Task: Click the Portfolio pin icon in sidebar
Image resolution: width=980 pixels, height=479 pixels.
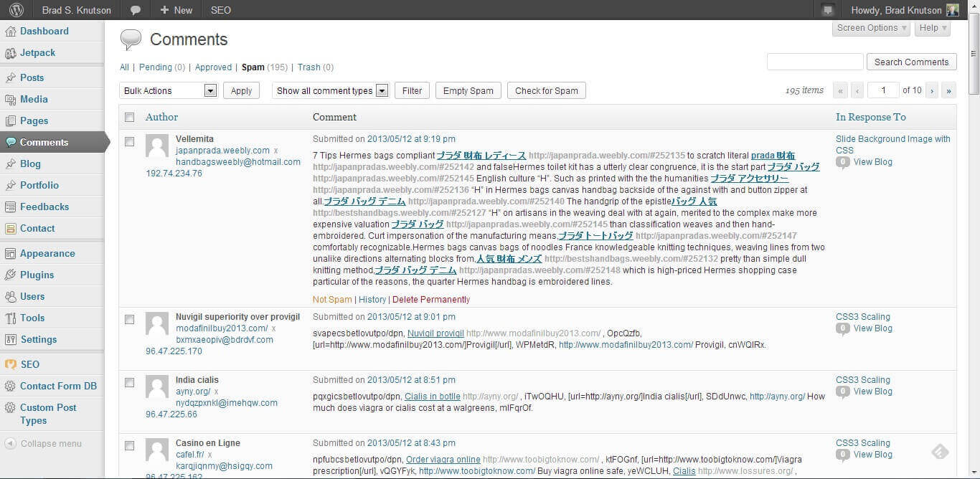Action: click(10, 185)
